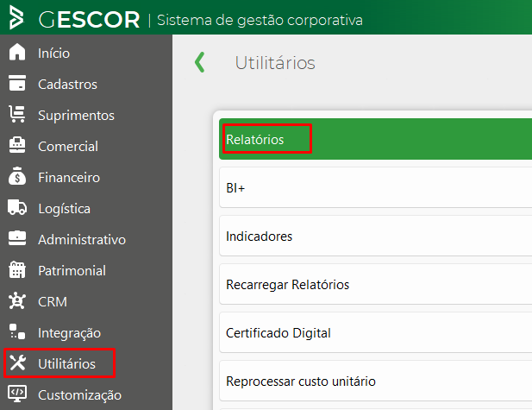Click the Suprimentos cart icon
This screenshot has width=532, height=410.
tap(17, 115)
